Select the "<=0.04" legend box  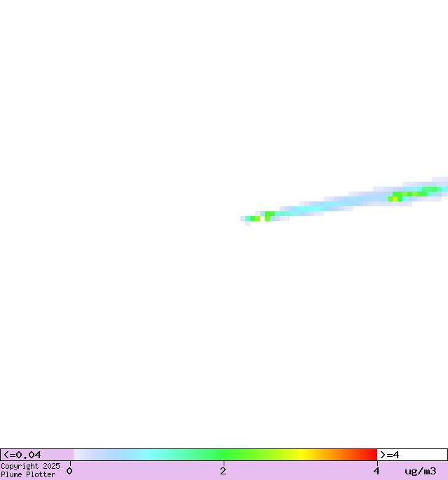click(36, 455)
